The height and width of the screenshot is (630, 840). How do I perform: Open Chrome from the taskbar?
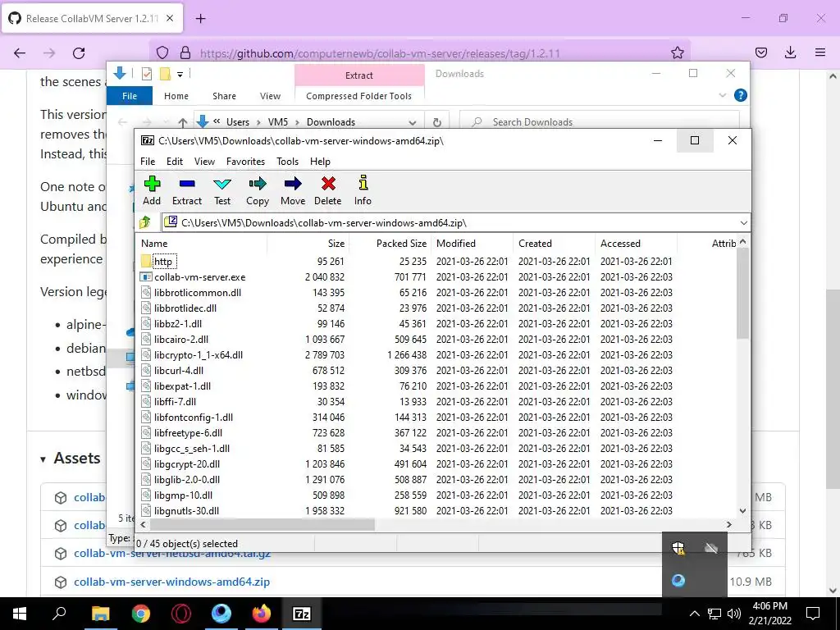[141, 614]
